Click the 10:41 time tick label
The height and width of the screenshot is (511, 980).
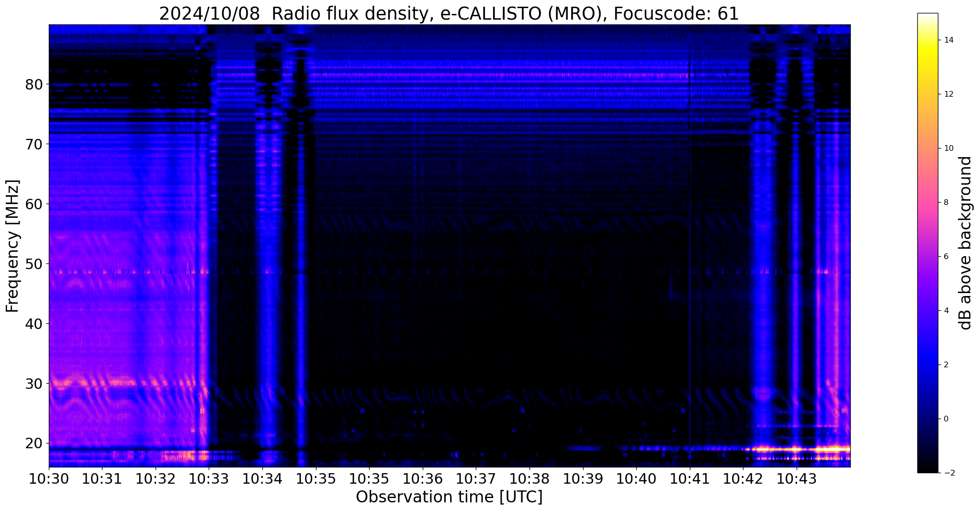(690, 478)
